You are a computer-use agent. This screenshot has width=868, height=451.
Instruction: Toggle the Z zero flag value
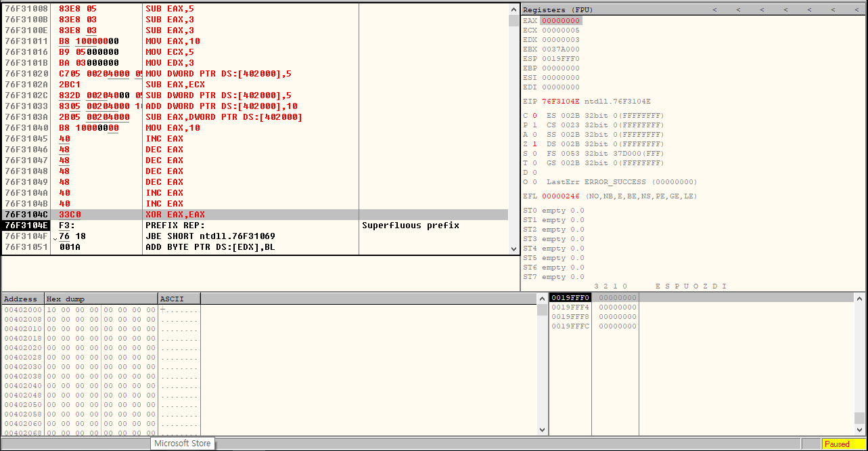[x=535, y=144]
